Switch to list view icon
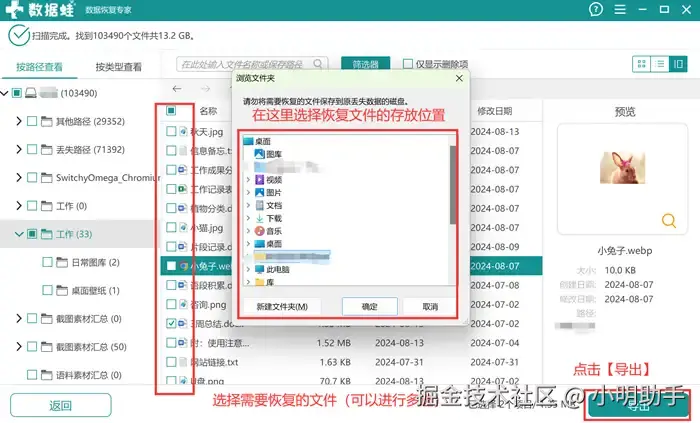This screenshot has height=423, width=700. [x=660, y=64]
